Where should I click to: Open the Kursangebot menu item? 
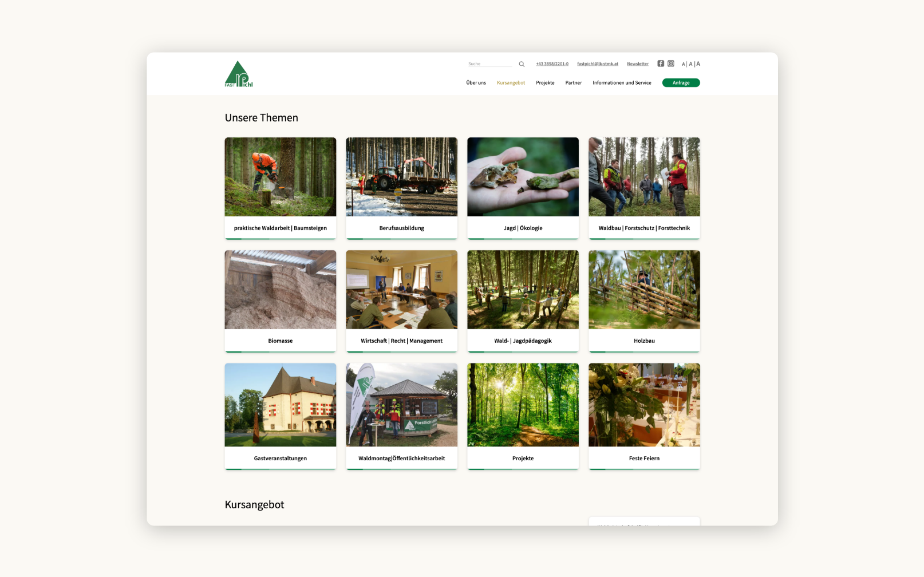pyautogui.click(x=511, y=83)
